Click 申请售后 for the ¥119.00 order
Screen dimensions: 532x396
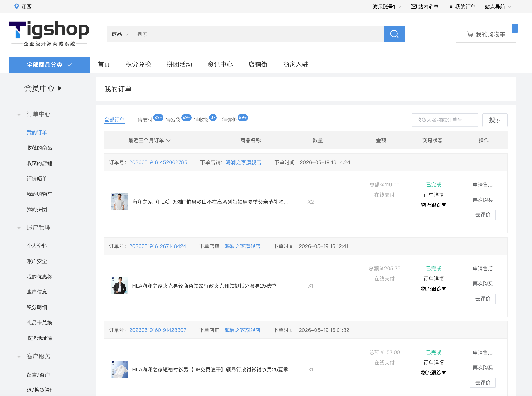tap(483, 185)
